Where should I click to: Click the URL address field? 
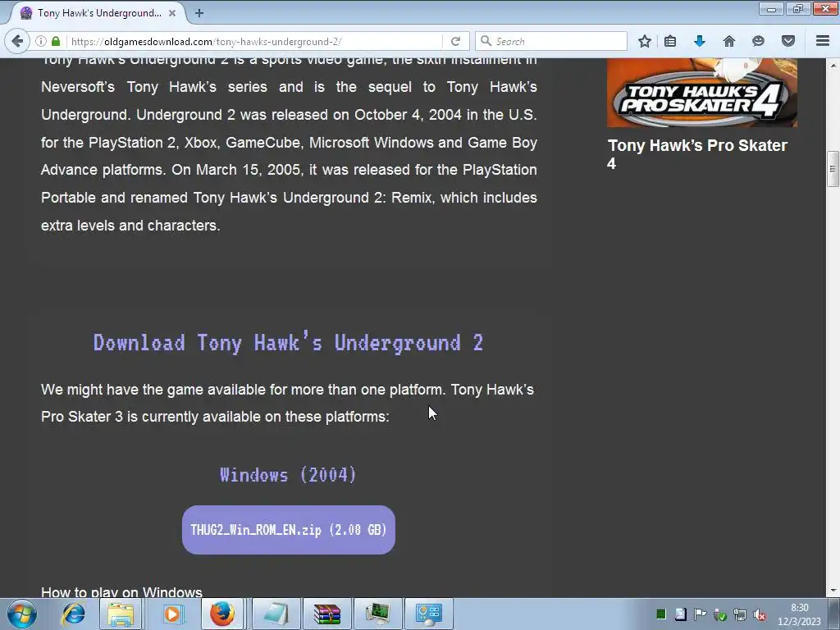pyautogui.click(x=254, y=41)
